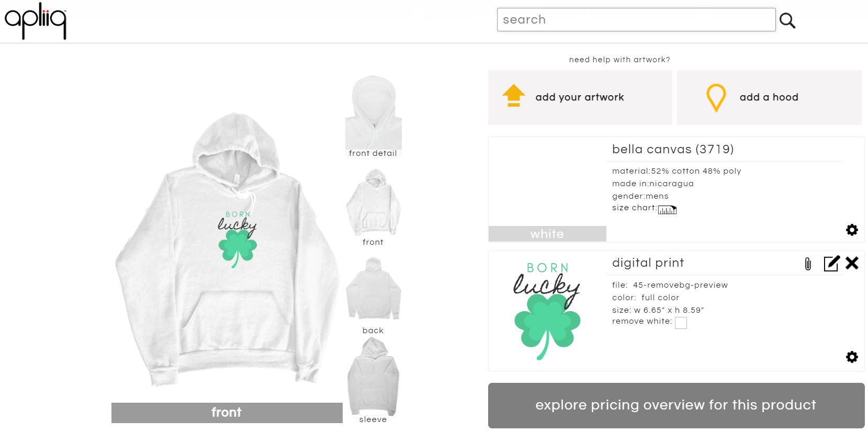Click inside the search input field

coord(636,19)
